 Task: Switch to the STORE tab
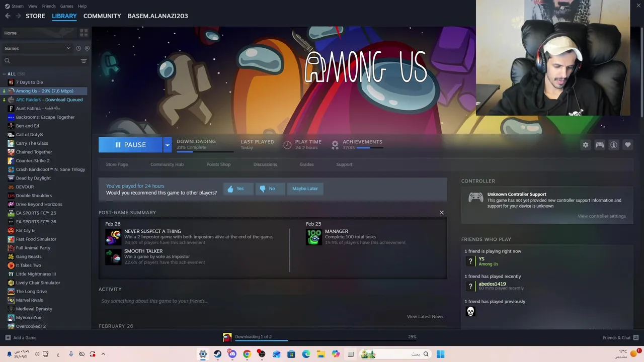[35, 16]
